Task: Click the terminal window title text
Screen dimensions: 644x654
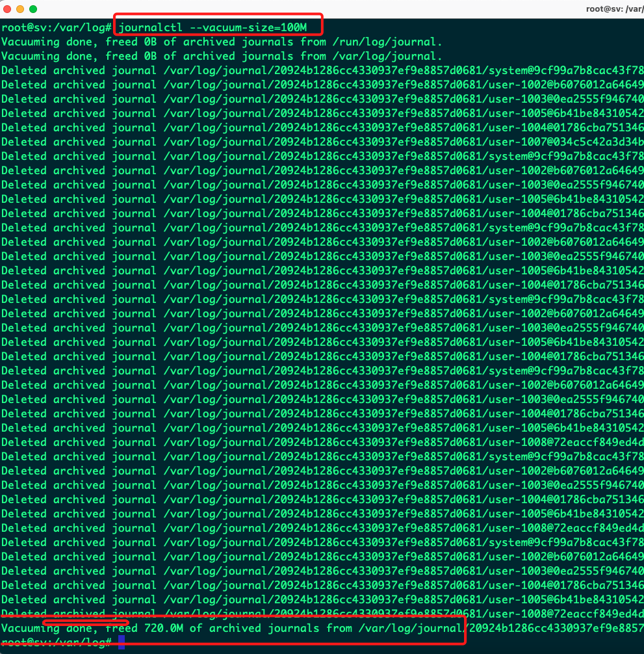Action: pos(614,9)
